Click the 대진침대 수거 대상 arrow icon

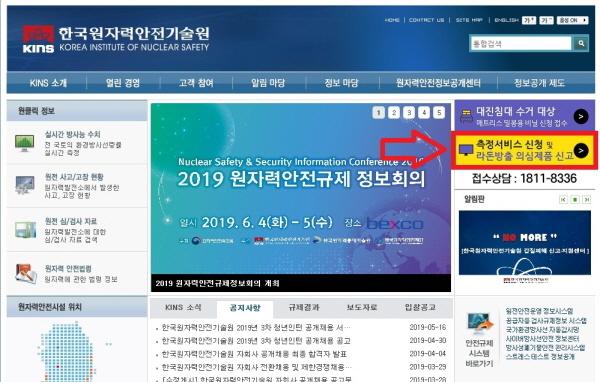[x=581, y=116]
